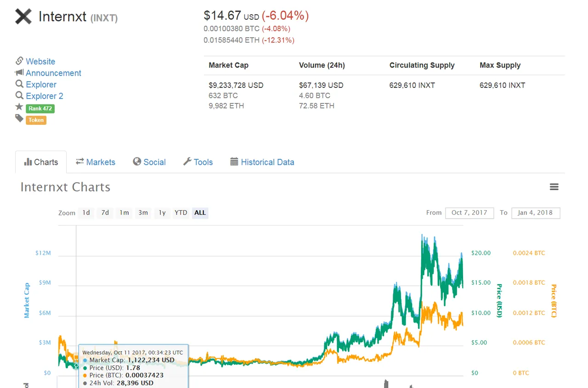Click the Volume (24h) column header
588x388 pixels.
(322, 65)
